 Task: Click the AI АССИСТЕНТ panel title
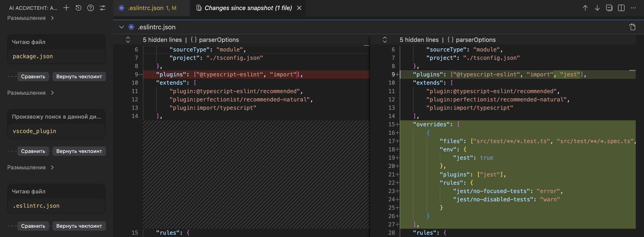click(x=33, y=8)
